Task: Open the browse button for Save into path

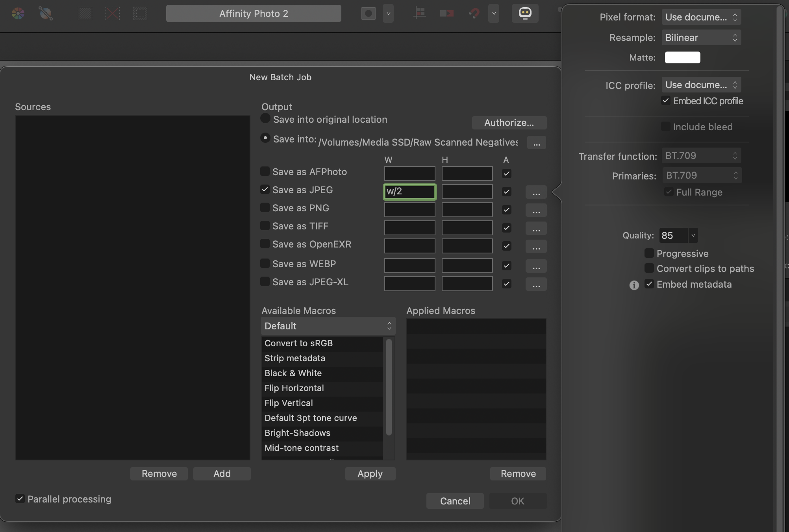Action: click(537, 142)
